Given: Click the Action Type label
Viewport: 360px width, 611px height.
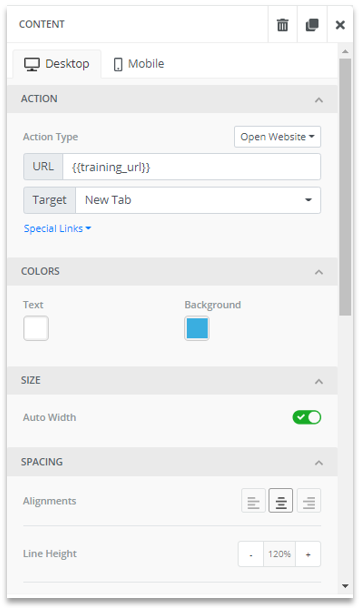Looking at the screenshot, I should (51, 137).
